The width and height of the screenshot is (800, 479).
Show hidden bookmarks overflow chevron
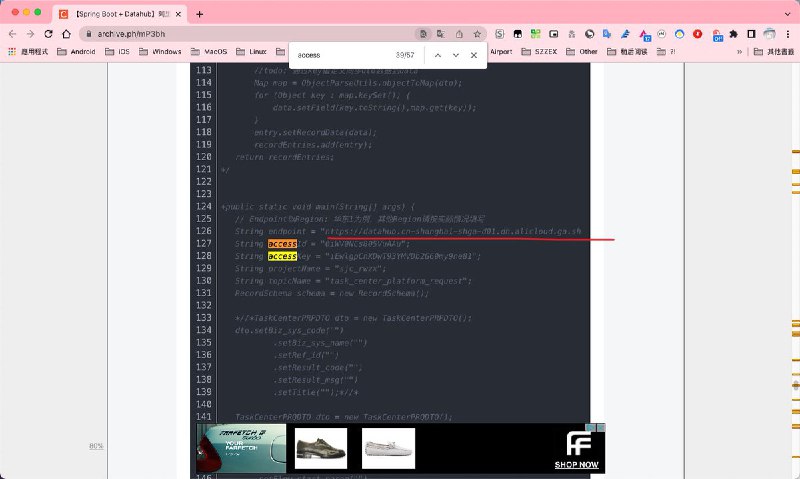pos(740,51)
